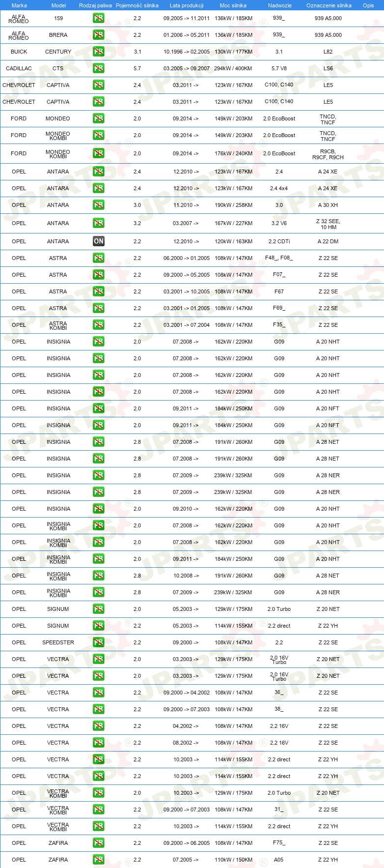
Task: Click the PB icon for Opel Signum 2.0 Turbo
Action: [x=99, y=609]
